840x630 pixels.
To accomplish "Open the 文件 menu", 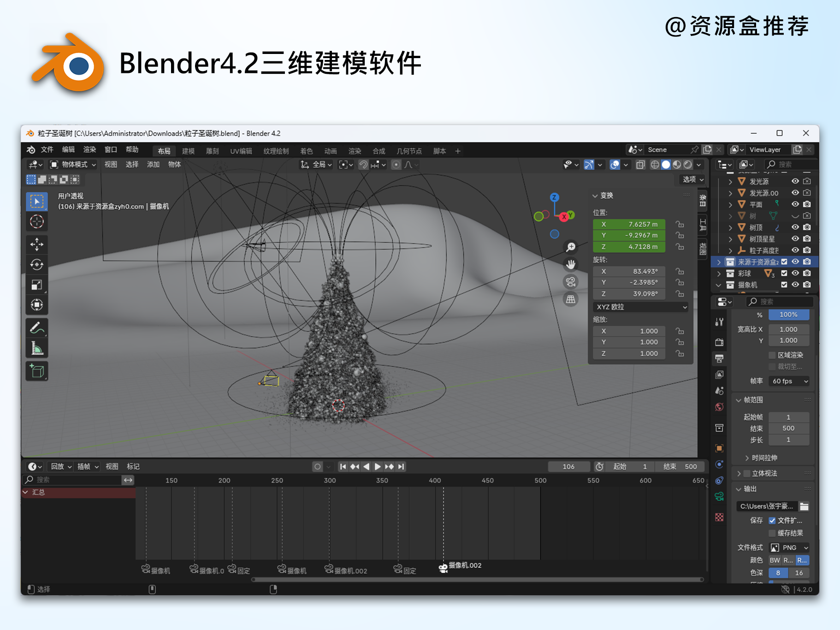I will click(47, 149).
